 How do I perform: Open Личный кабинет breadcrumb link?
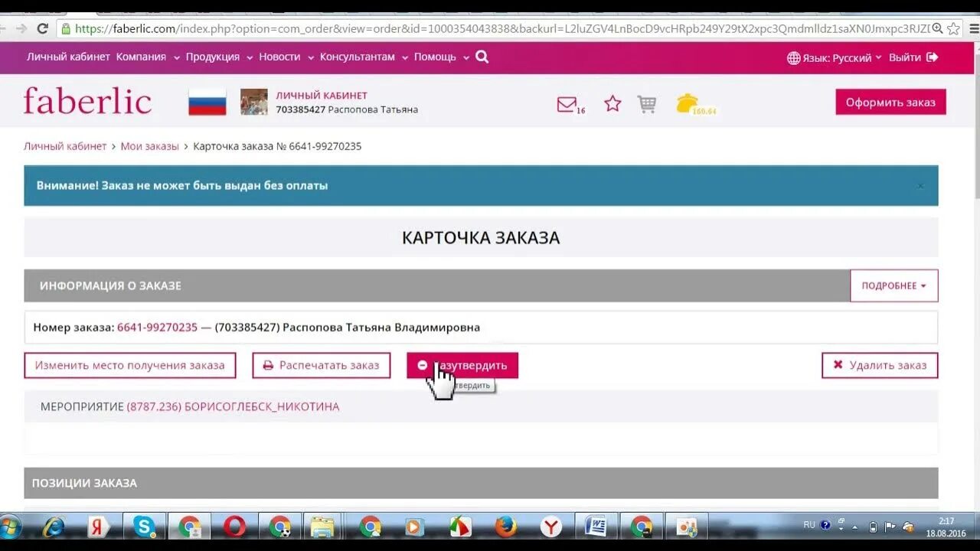point(65,146)
